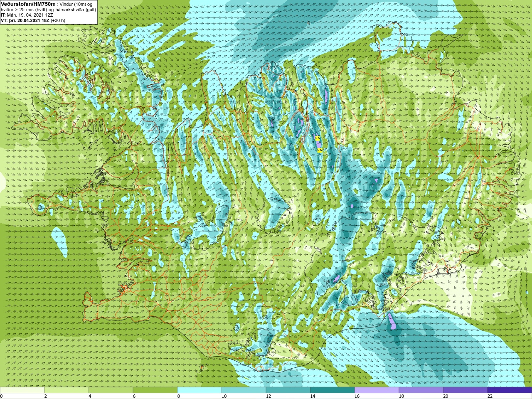
Task: Pick the teal 12–14 legend swatch
Action: point(288,390)
